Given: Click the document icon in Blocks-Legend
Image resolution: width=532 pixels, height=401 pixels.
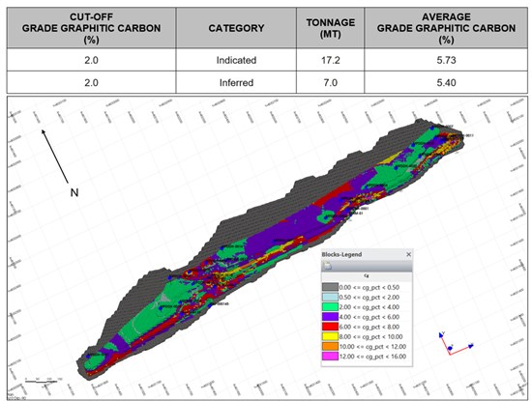Looking at the screenshot, I should 327,266.
